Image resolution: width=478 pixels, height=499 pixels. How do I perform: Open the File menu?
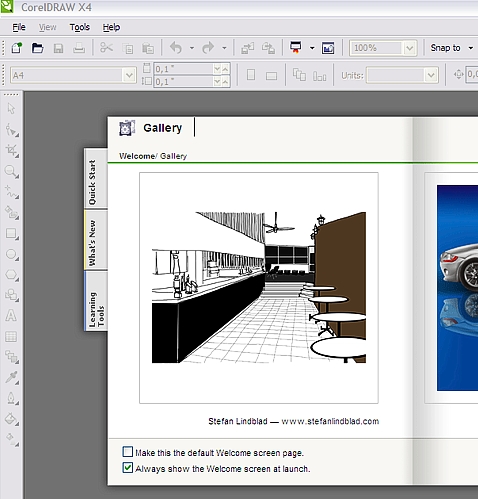click(x=19, y=27)
